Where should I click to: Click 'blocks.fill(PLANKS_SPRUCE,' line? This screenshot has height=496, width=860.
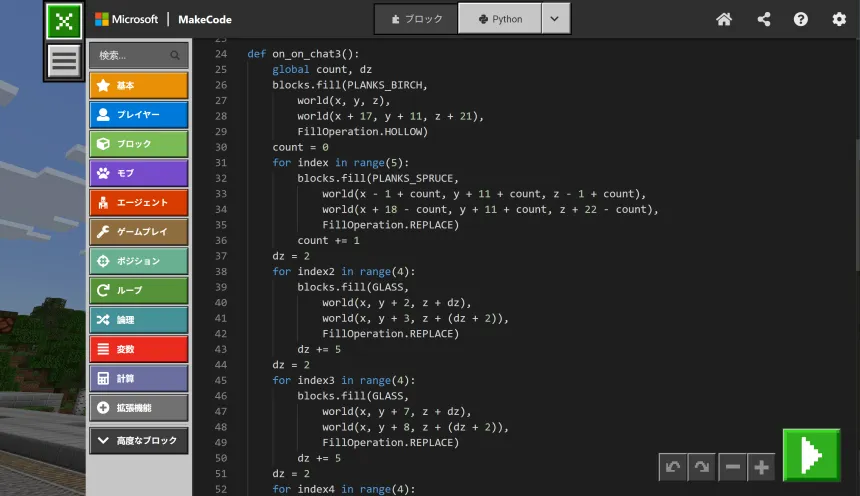click(x=378, y=178)
